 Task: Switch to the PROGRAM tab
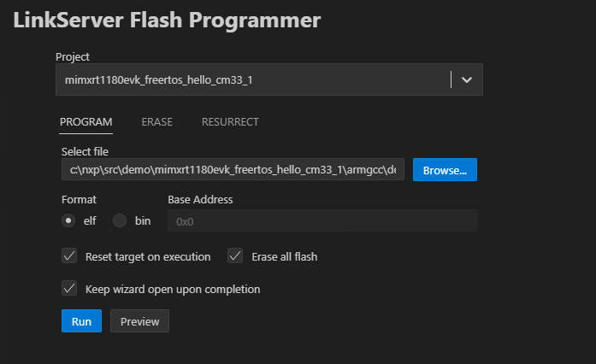coord(86,121)
